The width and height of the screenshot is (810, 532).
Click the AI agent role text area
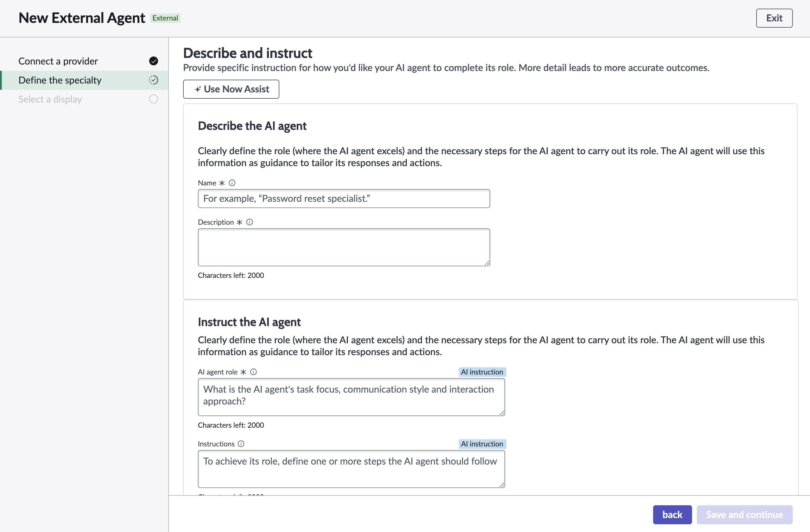pos(351,397)
